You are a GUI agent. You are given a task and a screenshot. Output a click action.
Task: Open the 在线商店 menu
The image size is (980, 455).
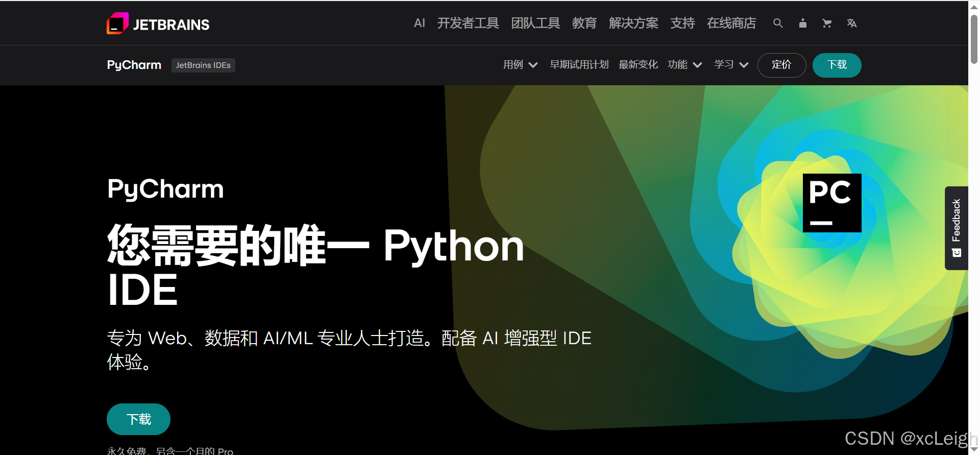(731, 23)
